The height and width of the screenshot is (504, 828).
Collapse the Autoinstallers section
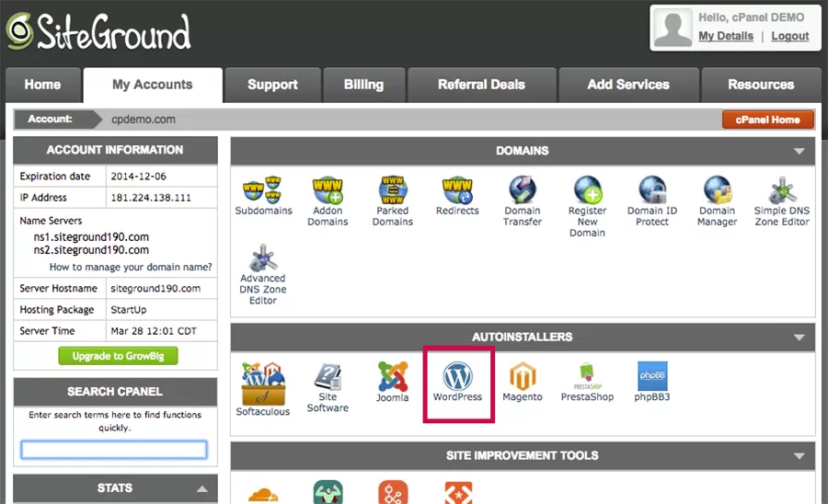tap(799, 338)
